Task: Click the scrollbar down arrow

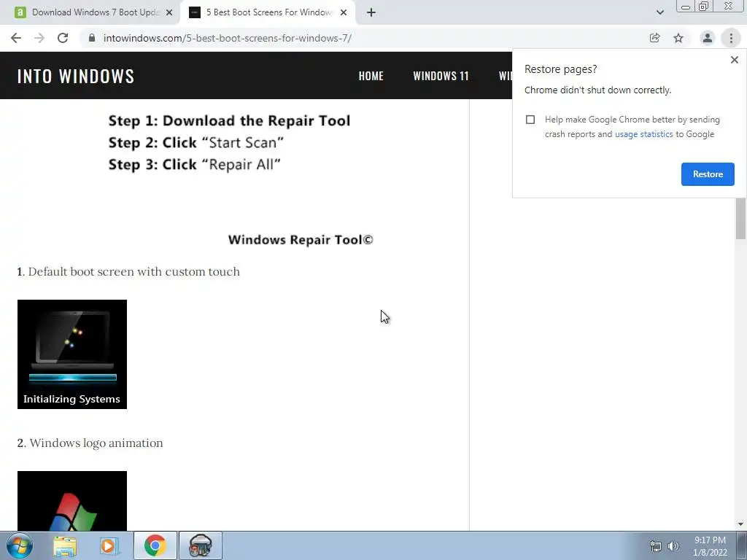Action: pos(740,524)
